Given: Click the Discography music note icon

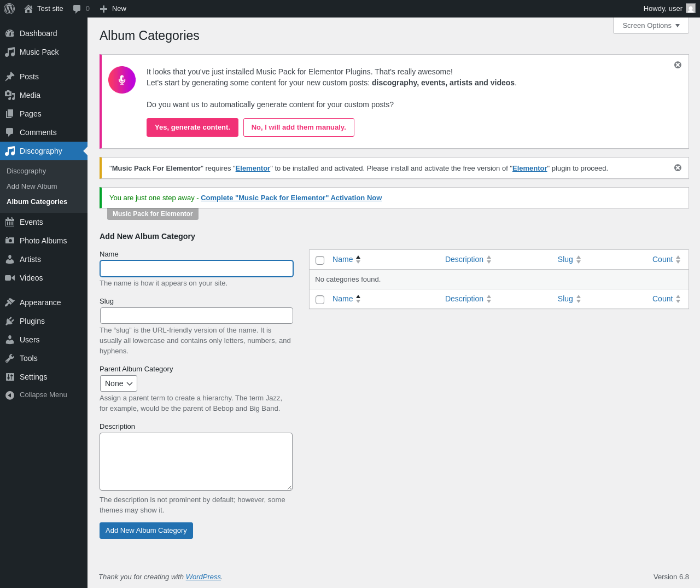Looking at the screenshot, I should pyautogui.click(x=10, y=151).
